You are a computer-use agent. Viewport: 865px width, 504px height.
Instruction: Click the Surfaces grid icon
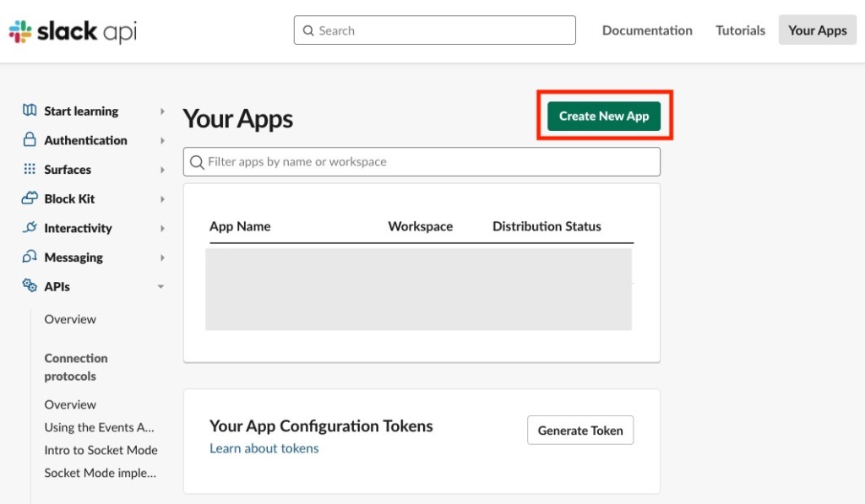pyautogui.click(x=30, y=169)
